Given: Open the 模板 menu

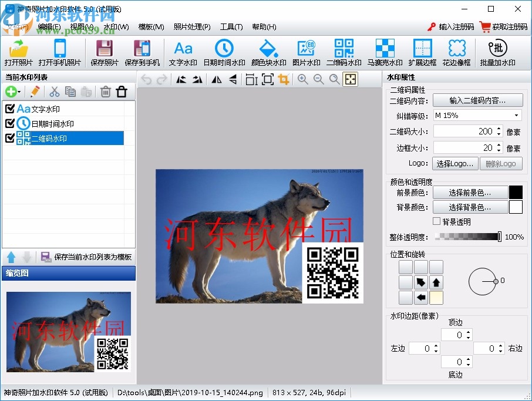Looking at the screenshot, I should pos(151,27).
